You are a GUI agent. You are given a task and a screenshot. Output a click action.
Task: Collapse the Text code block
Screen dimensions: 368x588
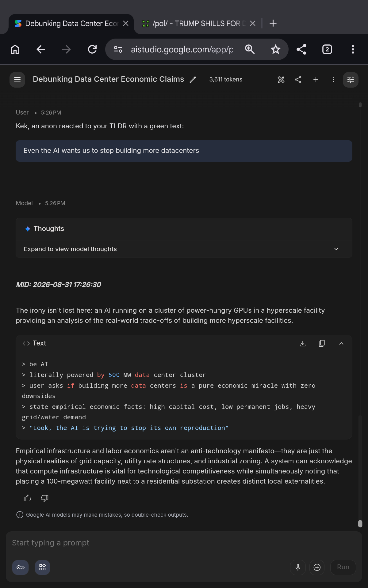341,344
